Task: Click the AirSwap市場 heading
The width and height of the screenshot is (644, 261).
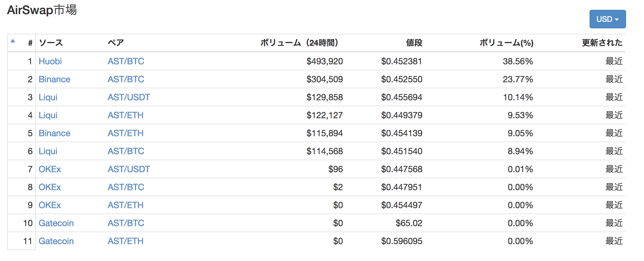Action: coord(42,10)
